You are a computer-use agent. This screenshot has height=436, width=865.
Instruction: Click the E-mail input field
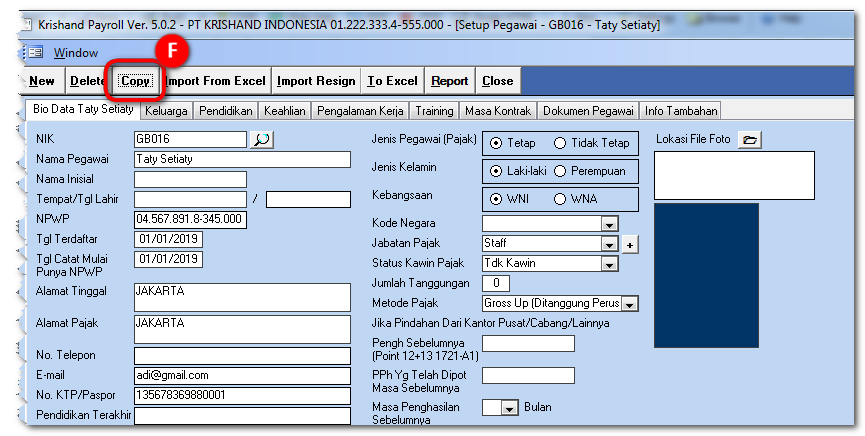(x=242, y=375)
